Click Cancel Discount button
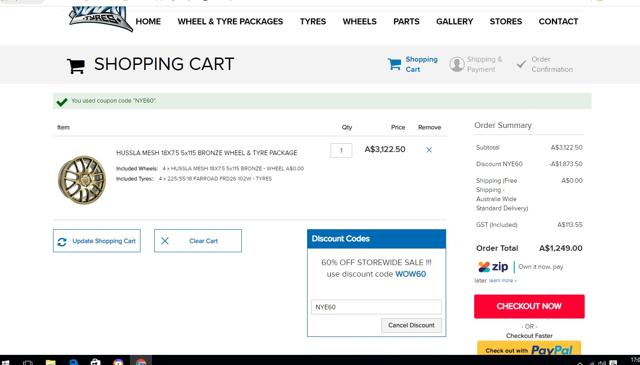640x365 pixels. coord(411,325)
